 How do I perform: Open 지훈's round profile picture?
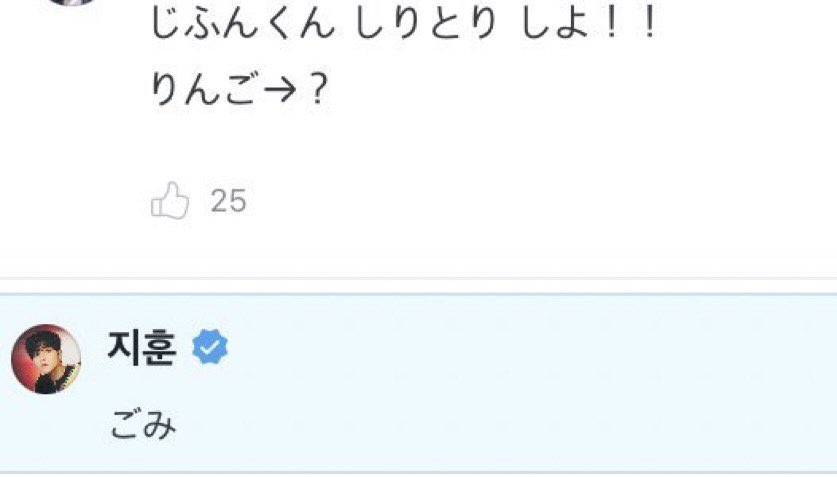pos(46,359)
